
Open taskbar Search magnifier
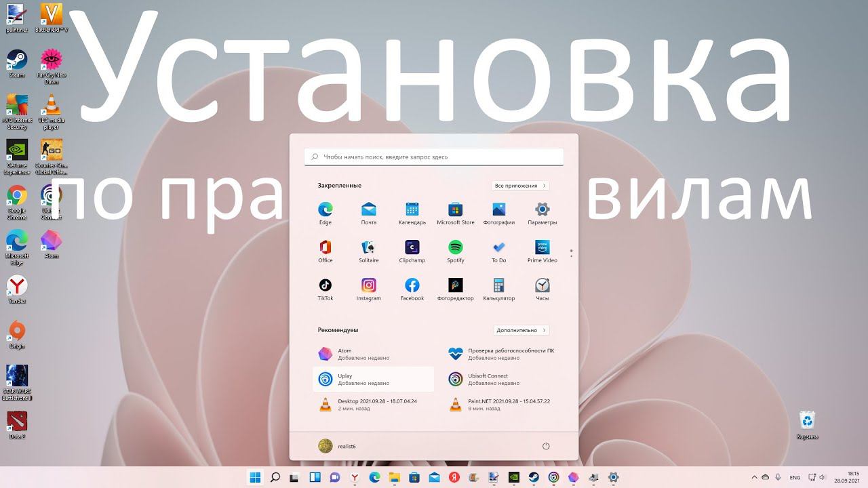coord(275,477)
